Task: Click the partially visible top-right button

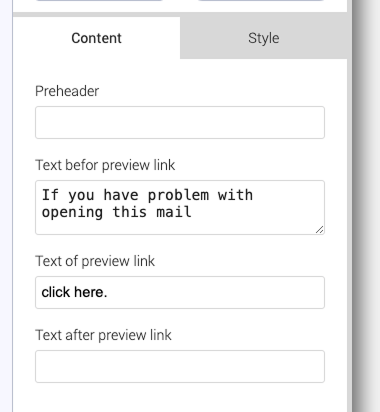Action: click(x=261, y=0)
